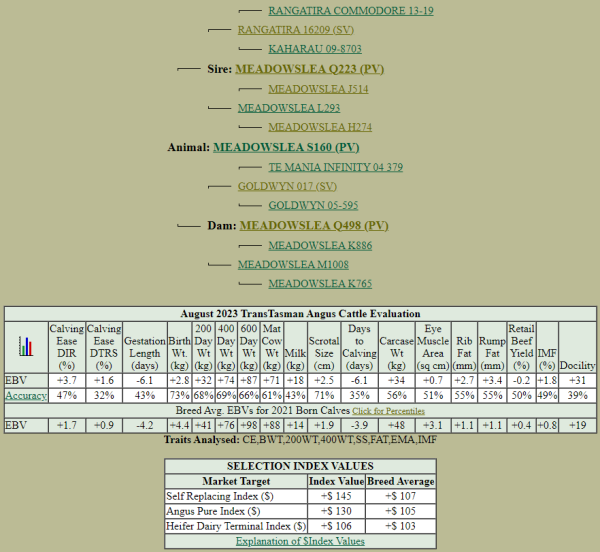Image resolution: width=600 pixels, height=552 pixels.
Task: Click the Market Target column header
Action: point(236,481)
